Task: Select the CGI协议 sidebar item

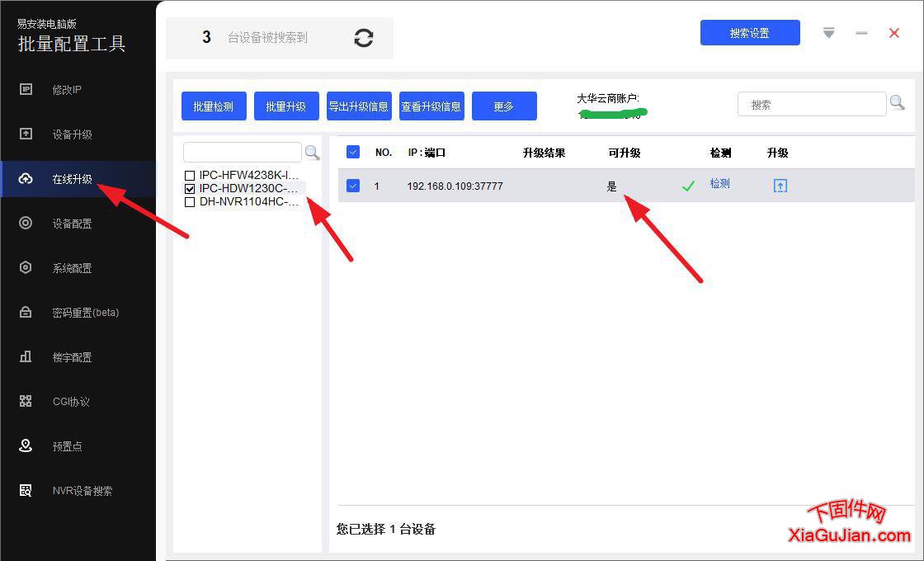Action: [x=68, y=401]
